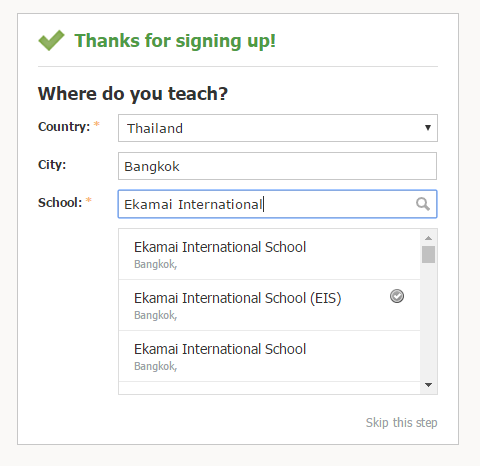Click the verified badge beside Ekamai International School (EIS)
This screenshot has height=466, width=480.
coord(397,296)
